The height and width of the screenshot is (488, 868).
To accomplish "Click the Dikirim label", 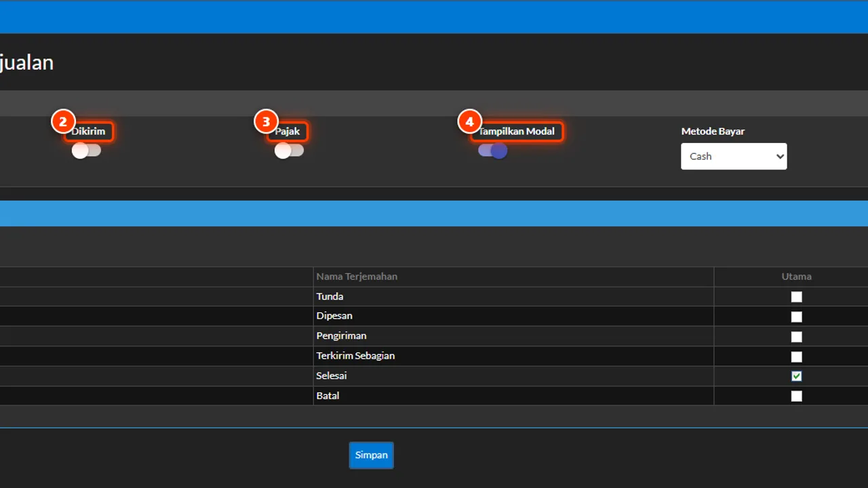I will [88, 131].
